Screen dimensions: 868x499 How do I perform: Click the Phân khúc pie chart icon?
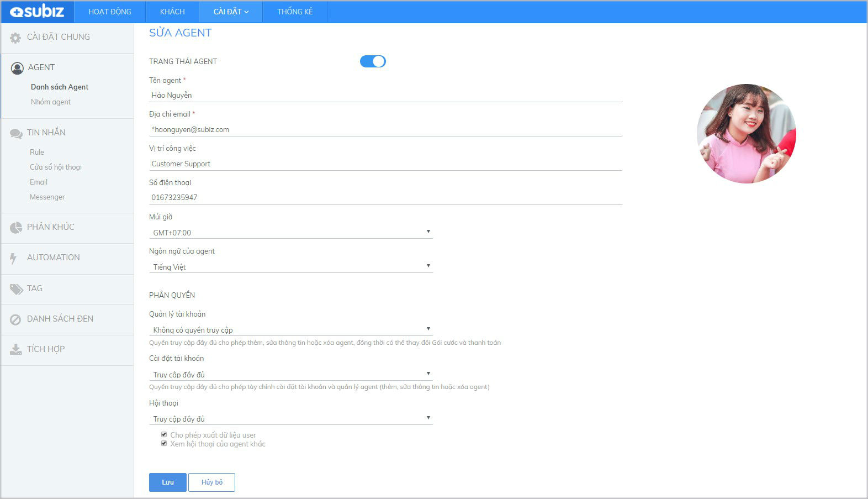click(x=16, y=228)
